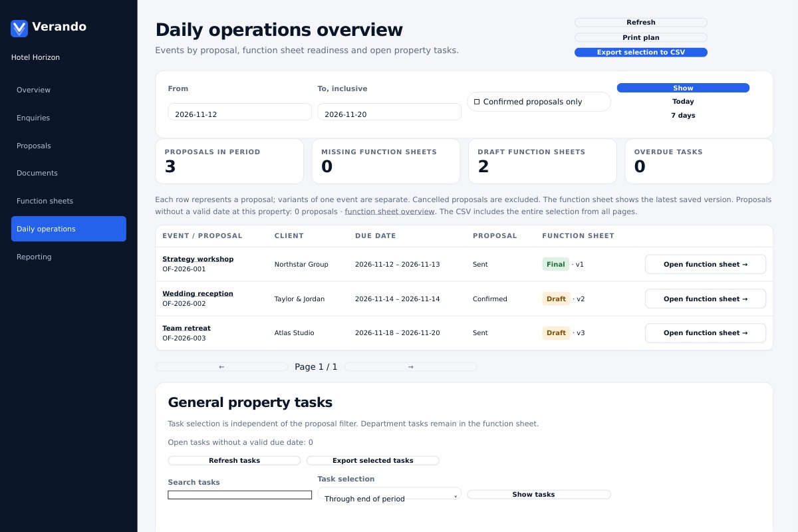Image resolution: width=798 pixels, height=532 pixels.
Task: Click client name Taylor & Jordan
Action: click(299, 299)
